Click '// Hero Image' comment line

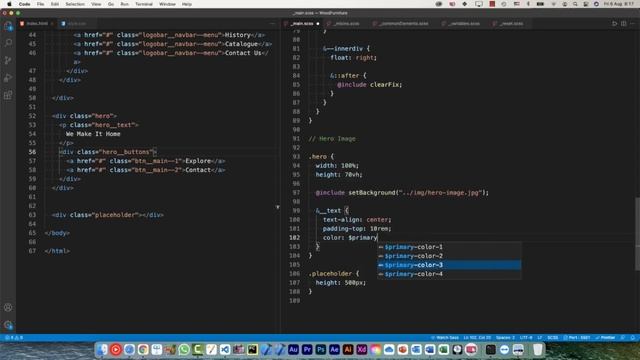click(332, 139)
